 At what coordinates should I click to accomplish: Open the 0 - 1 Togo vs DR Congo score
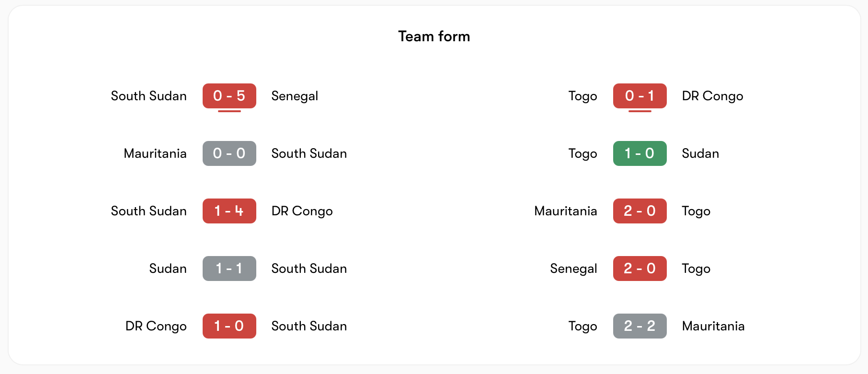tap(640, 96)
